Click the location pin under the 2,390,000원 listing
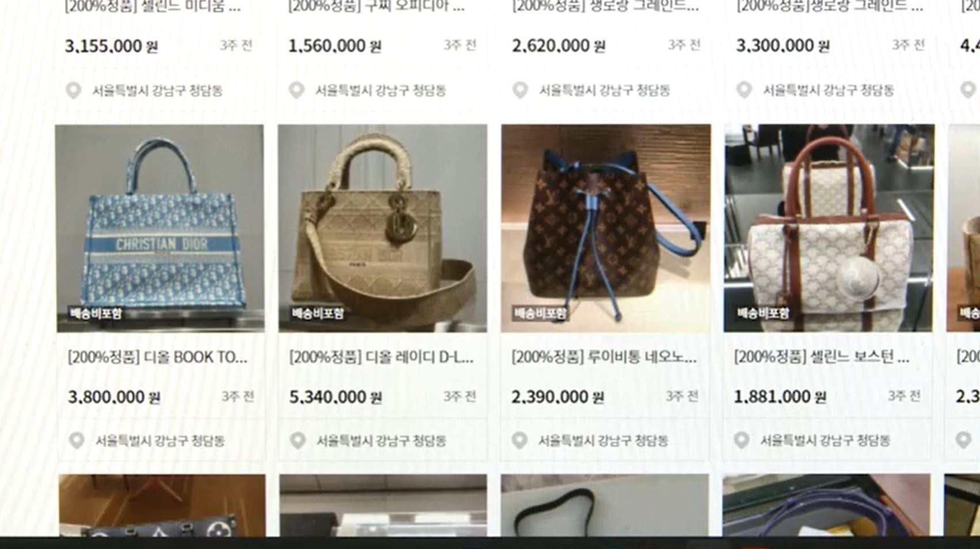980x549 pixels. pyautogui.click(x=519, y=441)
